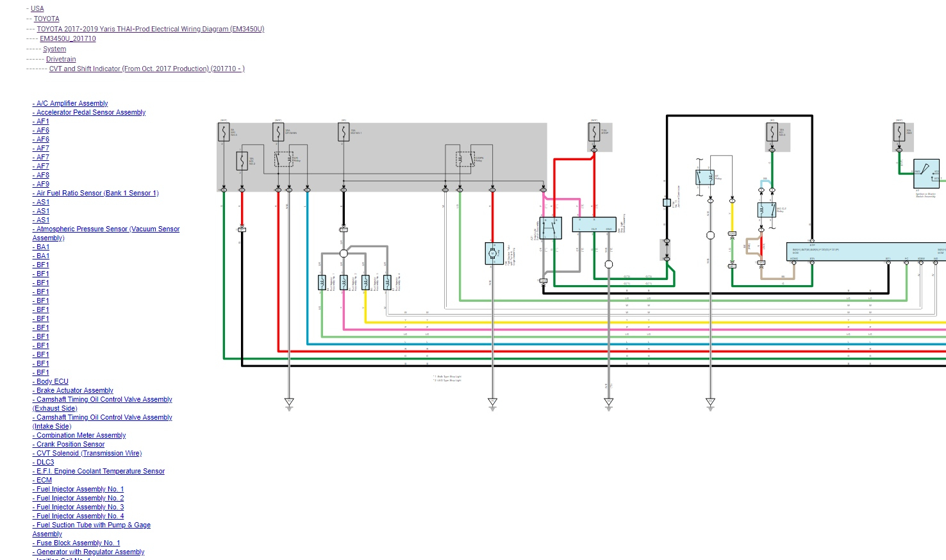Open the TOYOTA breadcrumb link
The height and width of the screenshot is (560, 946).
point(46,19)
